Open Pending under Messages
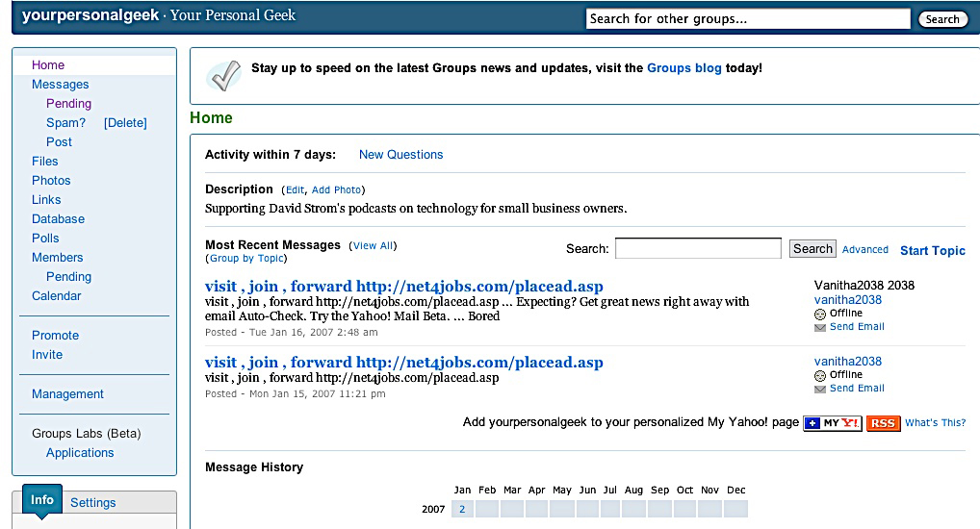The width and height of the screenshot is (980, 529). point(68,104)
